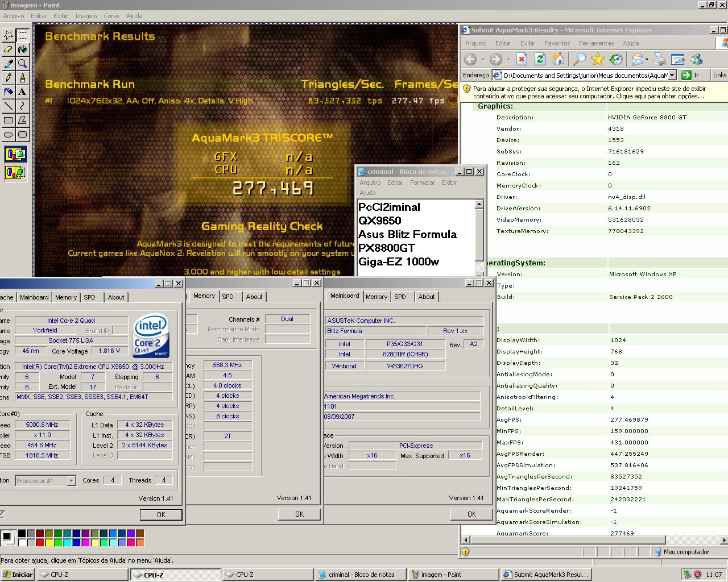Select the Rectangle shape tool

point(9,120)
